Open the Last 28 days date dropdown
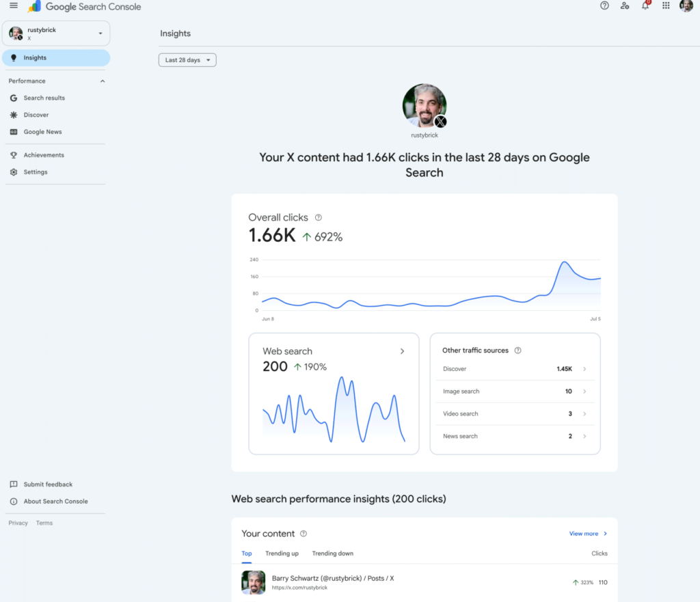700x602 pixels. pos(187,60)
